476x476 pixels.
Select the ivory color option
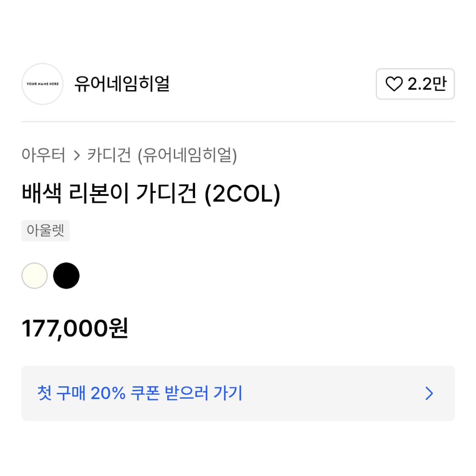[x=35, y=275]
